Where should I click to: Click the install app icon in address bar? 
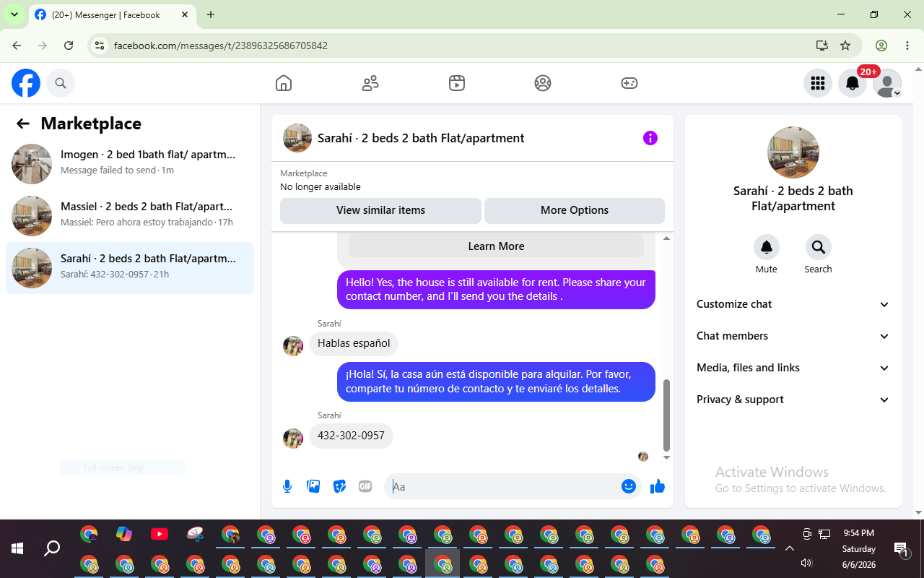(822, 46)
